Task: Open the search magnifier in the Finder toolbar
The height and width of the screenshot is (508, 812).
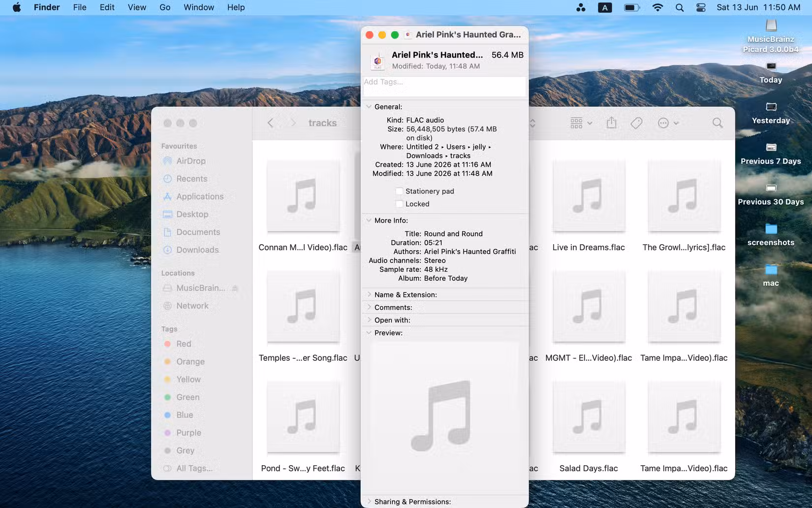Action: tap(718, 123)
